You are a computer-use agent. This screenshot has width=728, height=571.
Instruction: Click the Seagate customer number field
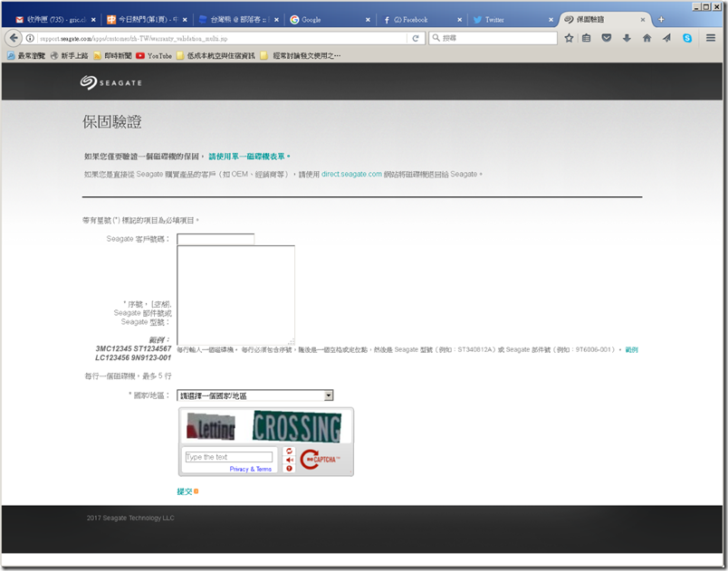(x=216, y=239)
